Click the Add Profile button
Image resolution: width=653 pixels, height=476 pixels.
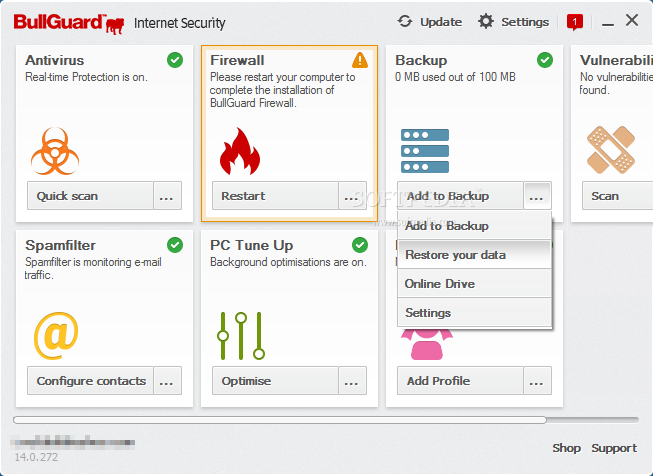(x=460, y=381)
